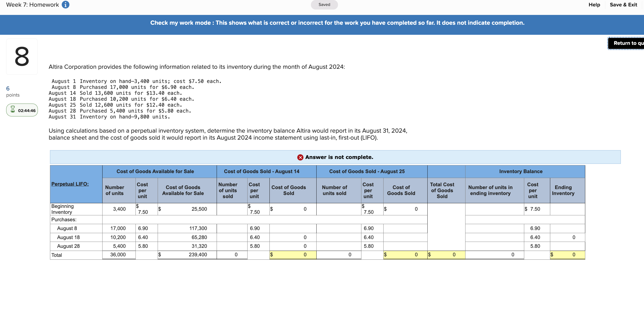Click the info icon beside Week 7: Homework
The height and width of the screenshot is (322, 644).
coord(65,5)
